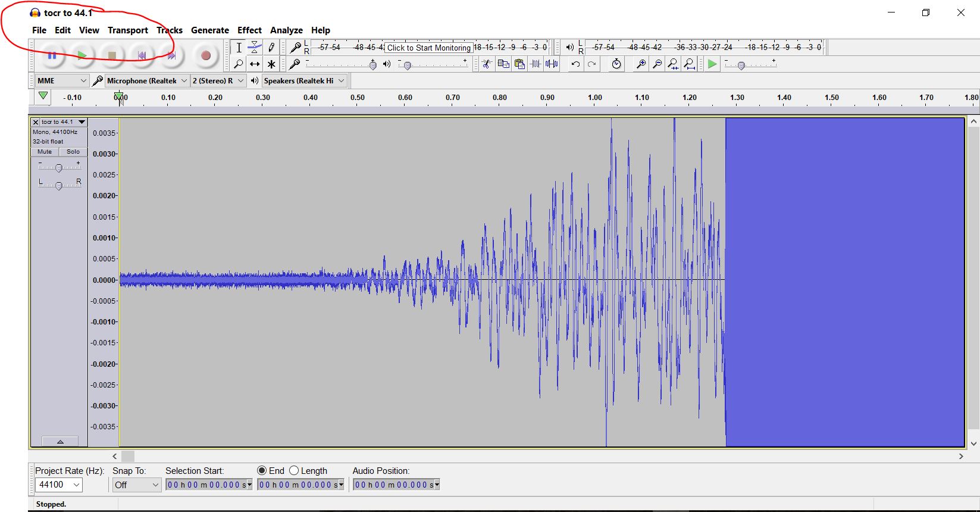Click the Stop transport button

click(112, 55)
